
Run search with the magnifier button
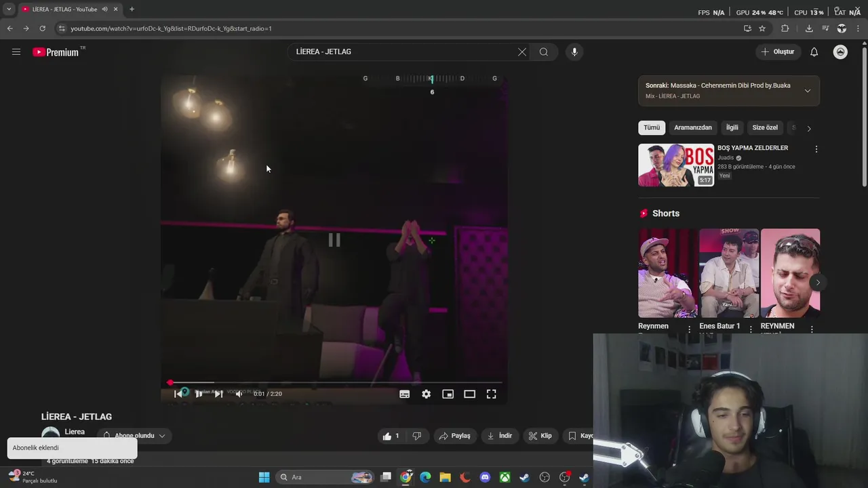coord(544,52)
